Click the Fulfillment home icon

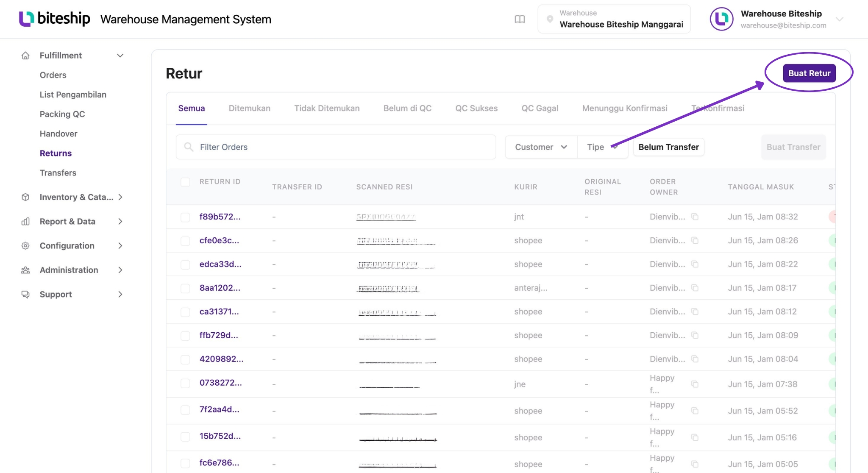coord(25,56)
